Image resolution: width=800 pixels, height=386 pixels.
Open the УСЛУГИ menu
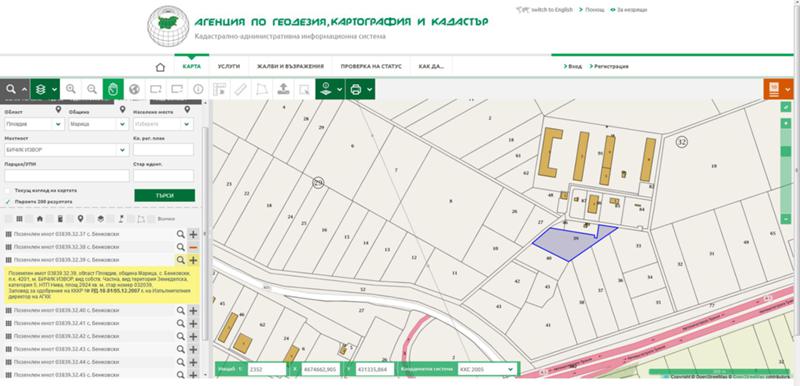(229, 66)
